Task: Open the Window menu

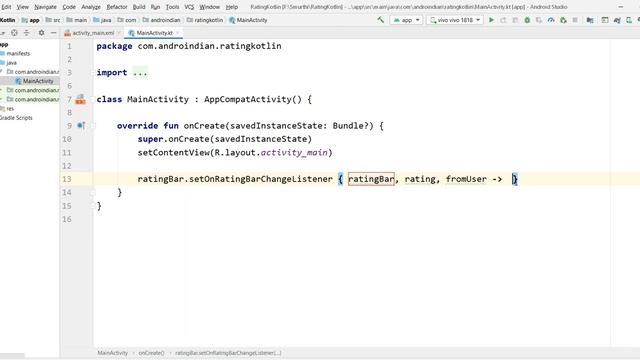Action: [209, 7]
